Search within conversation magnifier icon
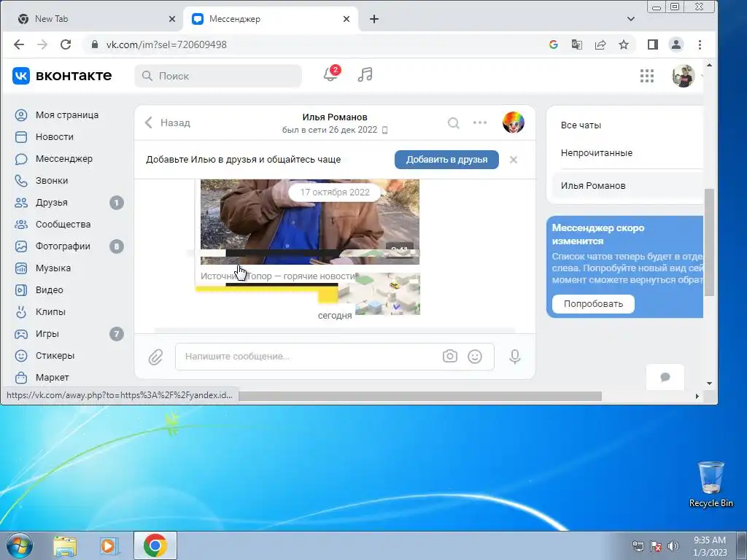The height and width of the screenshot is (560, 747). pos(454,123)
